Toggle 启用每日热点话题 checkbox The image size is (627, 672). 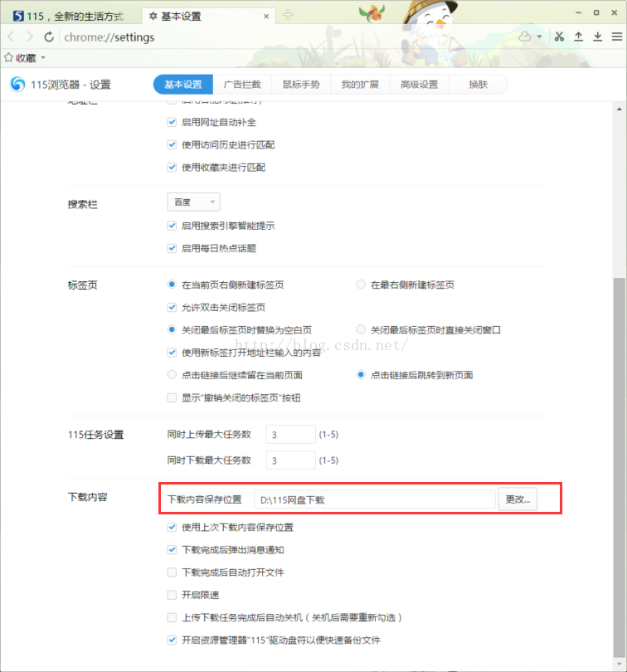click(x=172, y=248)
